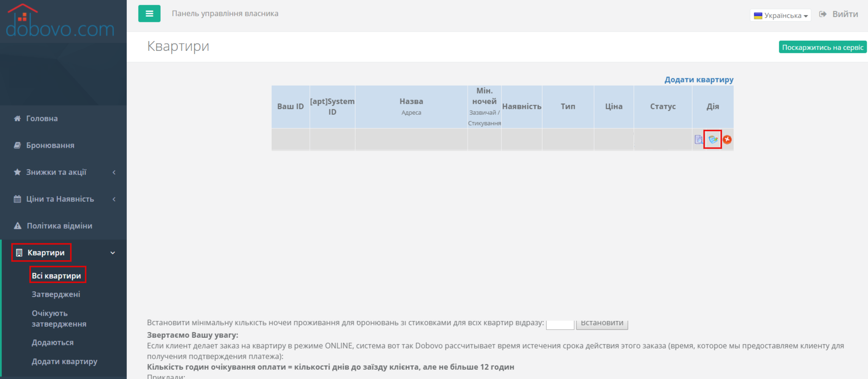Toggle the green hamburger sidebar button
The width and height of the screenshot is (868, 379).
(150, 13)
